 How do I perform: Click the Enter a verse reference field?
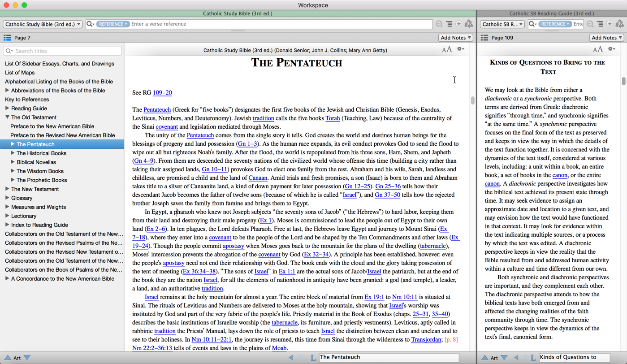click(x=281, y=24)
